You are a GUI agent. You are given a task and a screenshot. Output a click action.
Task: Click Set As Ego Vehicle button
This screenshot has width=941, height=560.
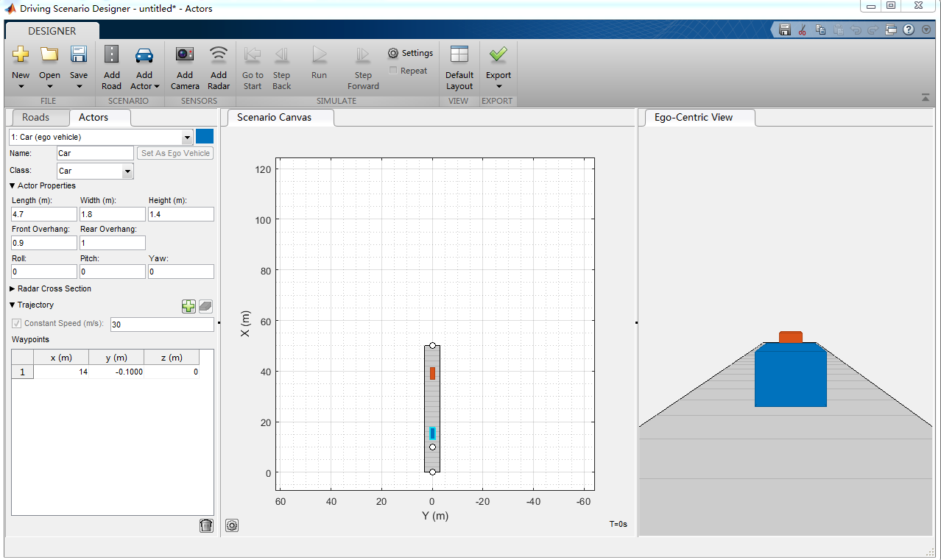tap(175, 153)
